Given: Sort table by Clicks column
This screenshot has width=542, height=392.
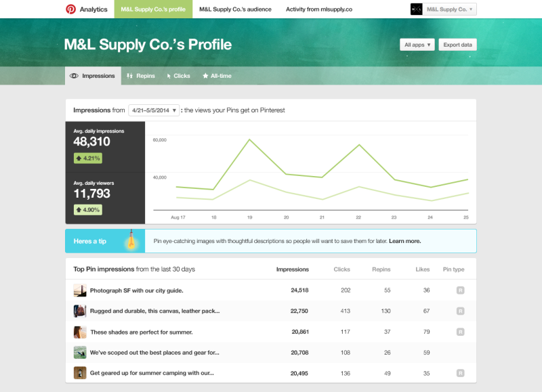Looking at the screenshot, I should pyautogui.click(x=342, y=269).
